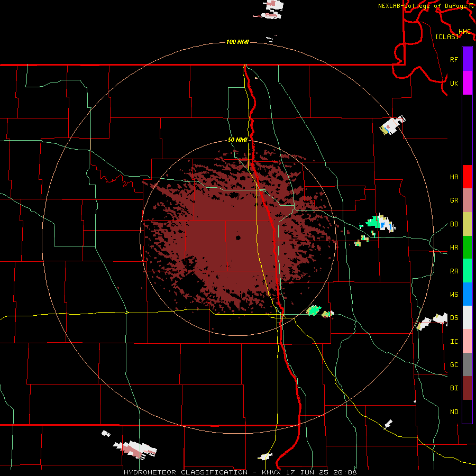Click the RF purple legend color swatch

point(467,59)
